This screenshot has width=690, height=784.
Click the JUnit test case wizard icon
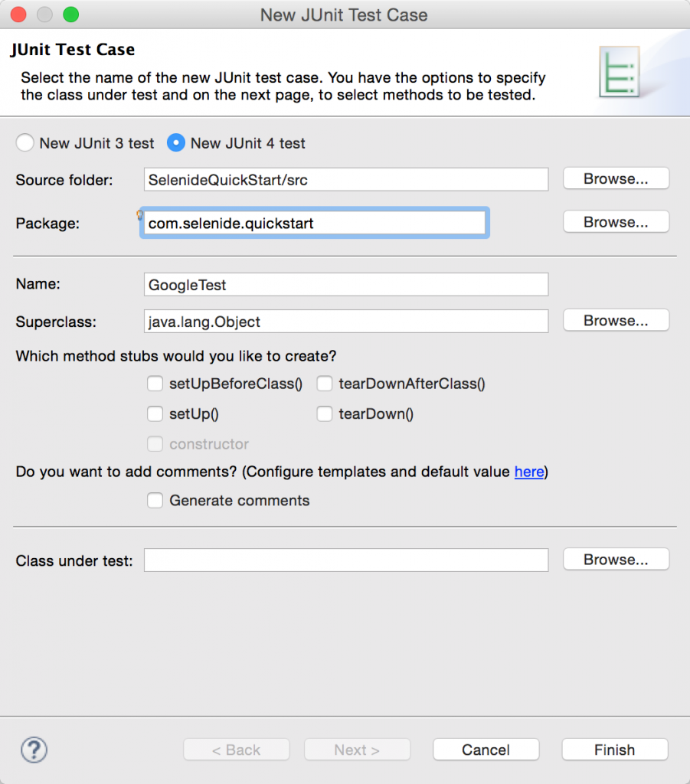tap(620, 74)
